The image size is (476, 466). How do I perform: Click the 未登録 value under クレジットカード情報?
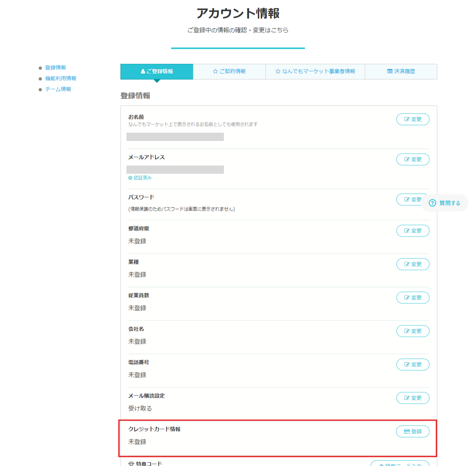point(137,442)
